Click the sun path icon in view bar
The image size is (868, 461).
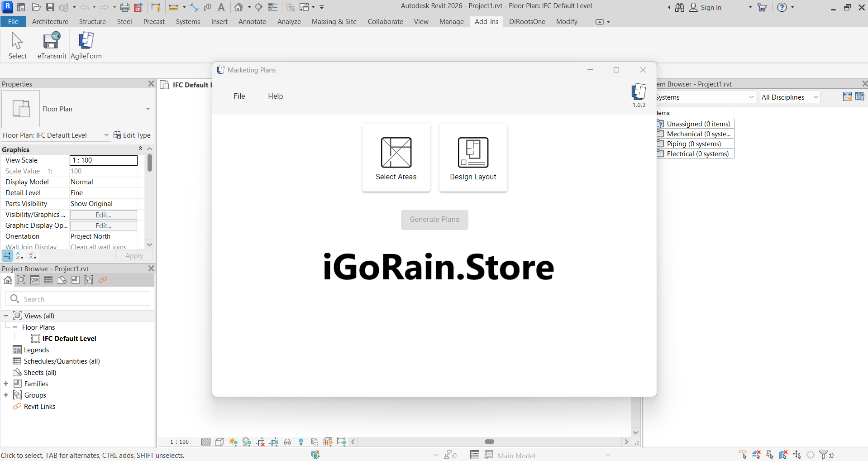point(233,442)
